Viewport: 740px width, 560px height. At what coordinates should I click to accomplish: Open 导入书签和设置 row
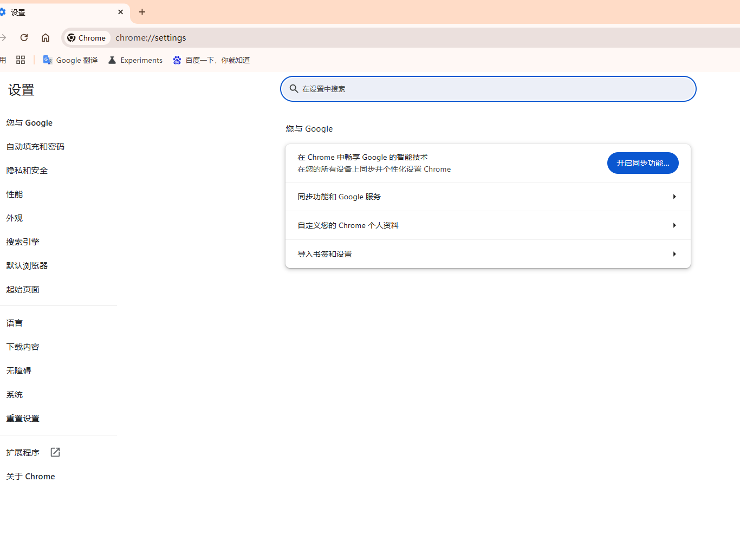(x=488, y=254)
